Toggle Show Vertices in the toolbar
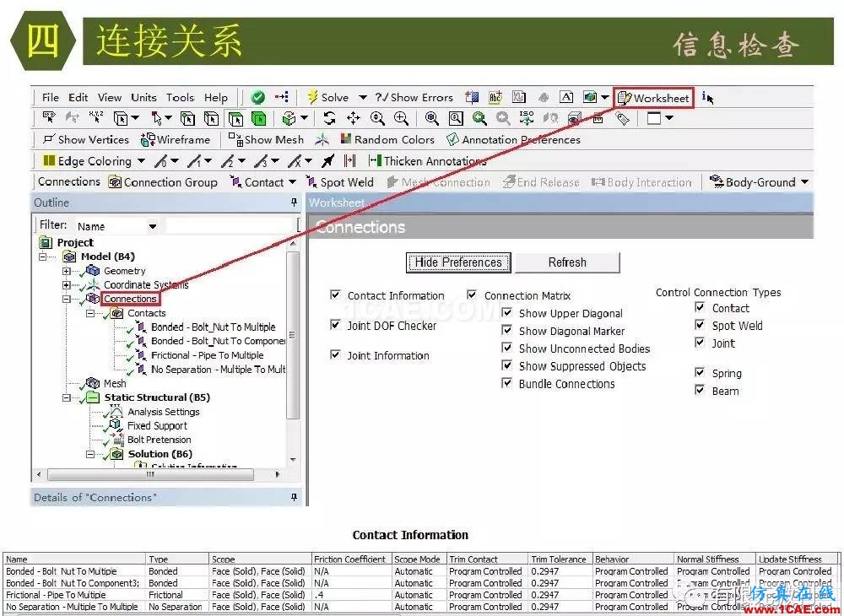The image size is (844, 616). coord(86,139)
